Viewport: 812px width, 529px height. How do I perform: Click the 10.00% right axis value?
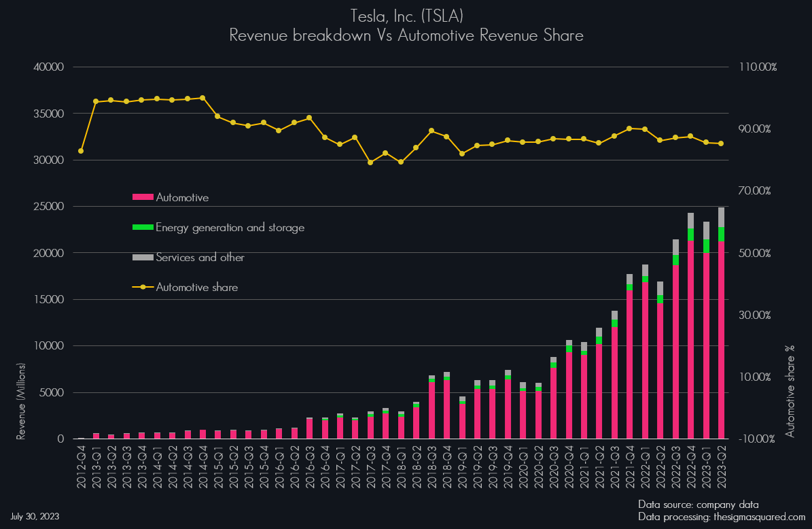tap(754, 377)
